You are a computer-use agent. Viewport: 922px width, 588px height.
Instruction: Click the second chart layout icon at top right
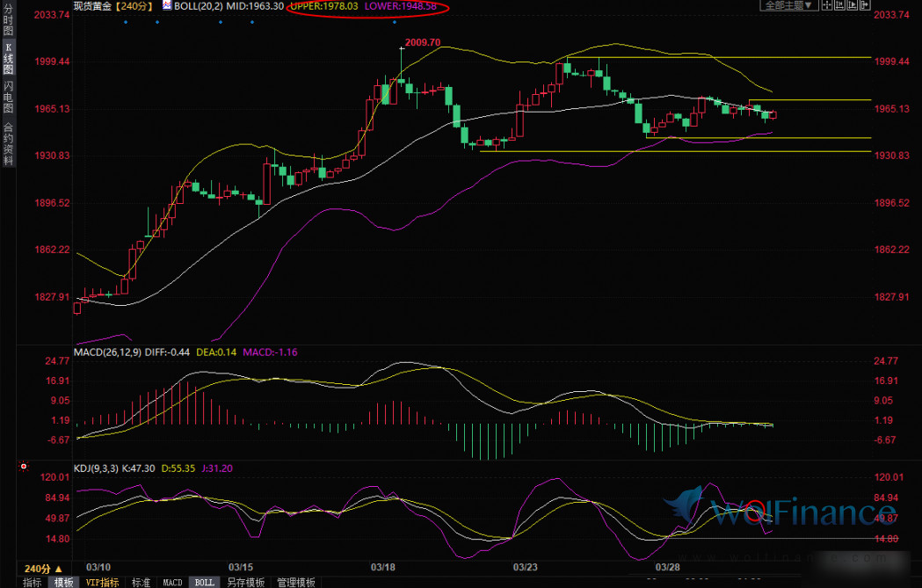click(x=838, y=5)
